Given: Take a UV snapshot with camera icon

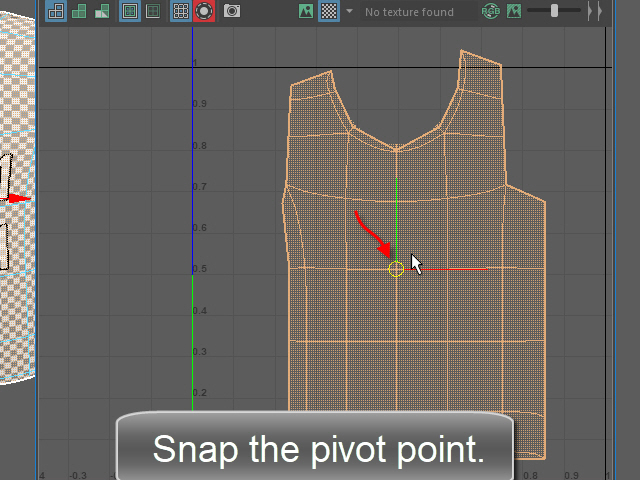Looking at the screenshot, I should point(232,12).
